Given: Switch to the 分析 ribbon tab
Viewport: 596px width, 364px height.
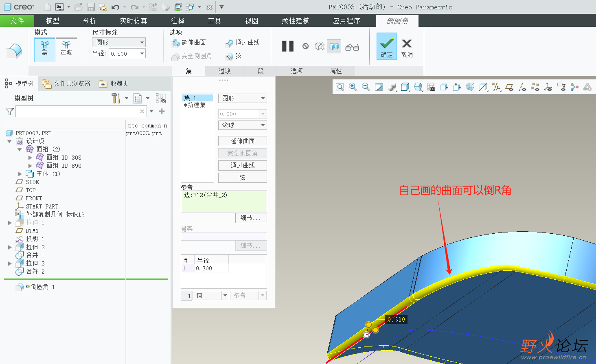Looking at the screenshot, I should (x=90, y=21).
